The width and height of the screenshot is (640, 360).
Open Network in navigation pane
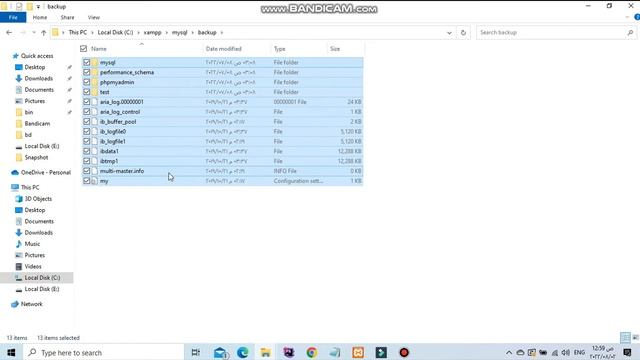pos(31,304)
